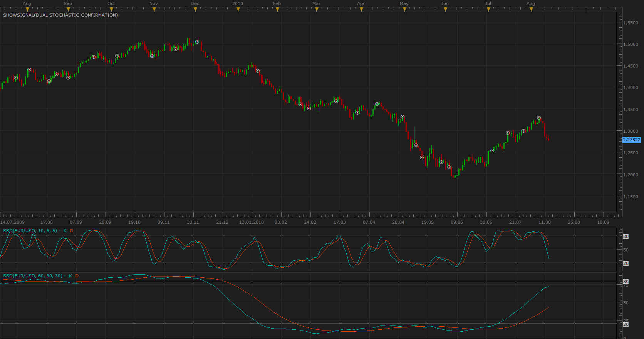Screen dimensions: 644x339
Task: Select the 2010 year marker triangle
Action: tap(238, 10)
